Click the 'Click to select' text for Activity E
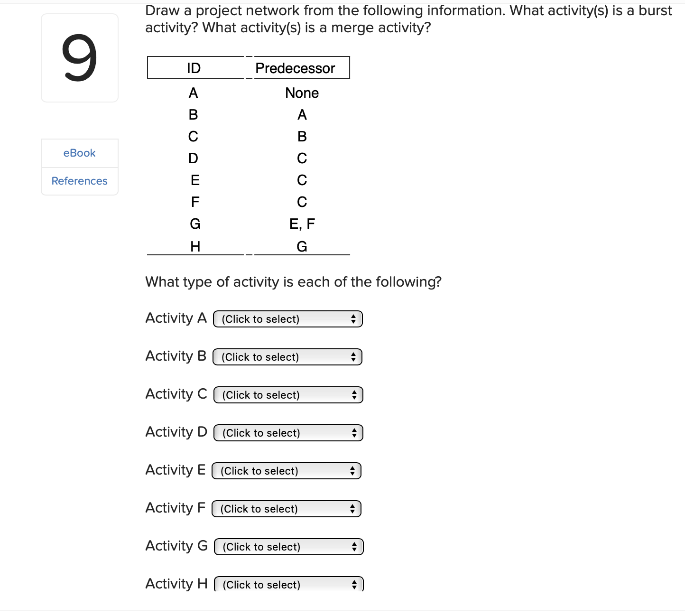This screenshot has height=616, width=685. click(x=259, y=471)
